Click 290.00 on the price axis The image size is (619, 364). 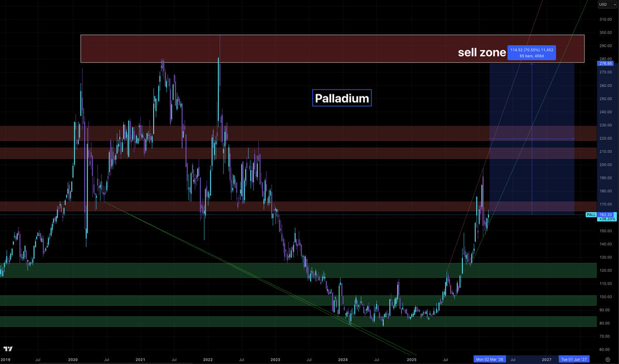605,46
